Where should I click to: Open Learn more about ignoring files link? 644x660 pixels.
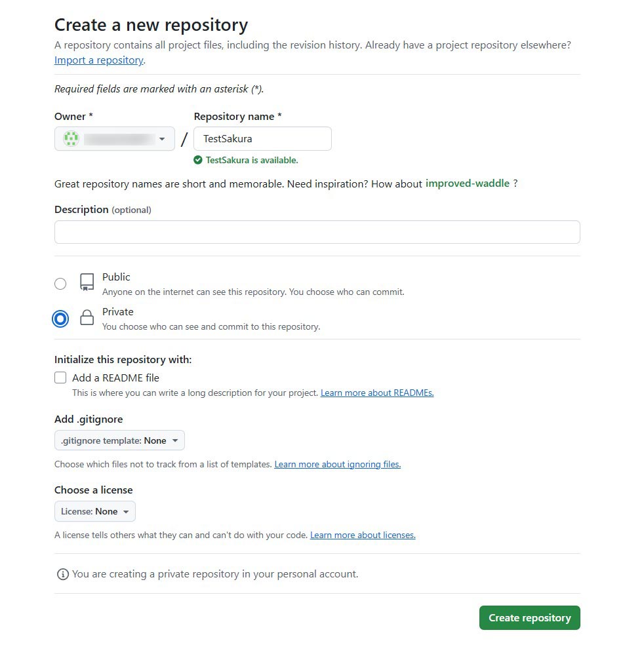[337, 464]
